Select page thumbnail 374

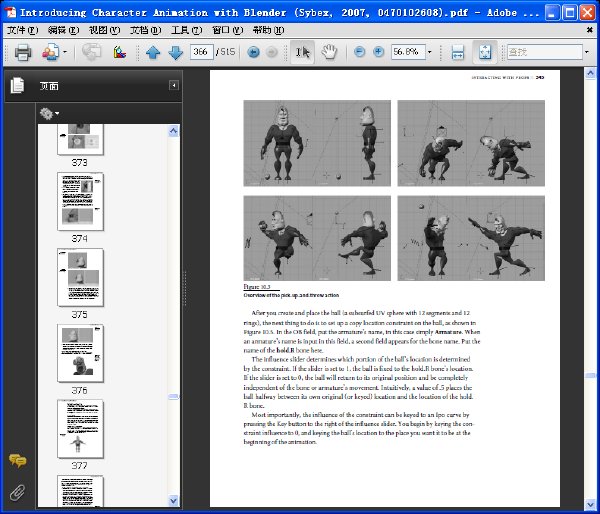pos(80,201)
